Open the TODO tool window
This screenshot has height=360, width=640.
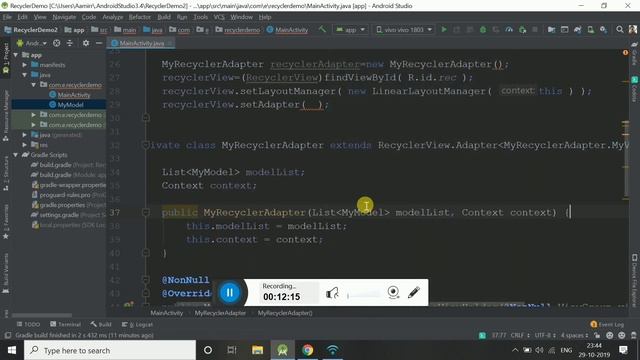tap(28, 324)
